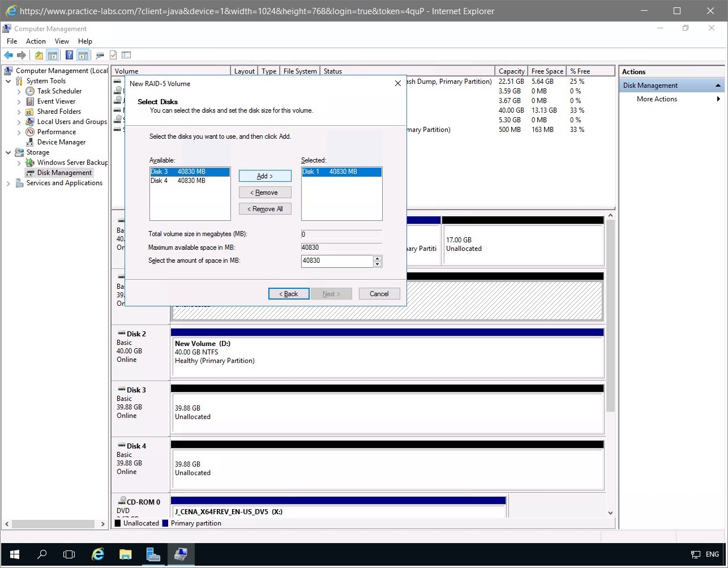Select Device Manager in the tree
Screen dimensions: 728x568
coord(61,142)
